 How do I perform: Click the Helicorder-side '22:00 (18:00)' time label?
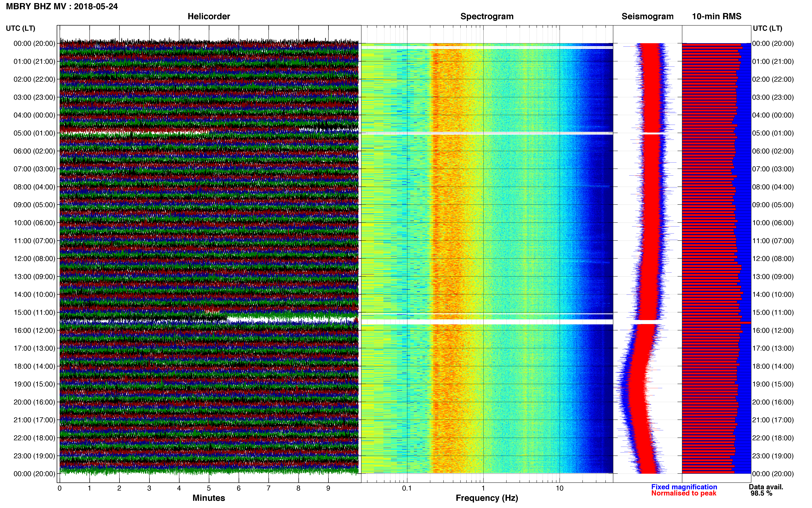tap(34, 438)
